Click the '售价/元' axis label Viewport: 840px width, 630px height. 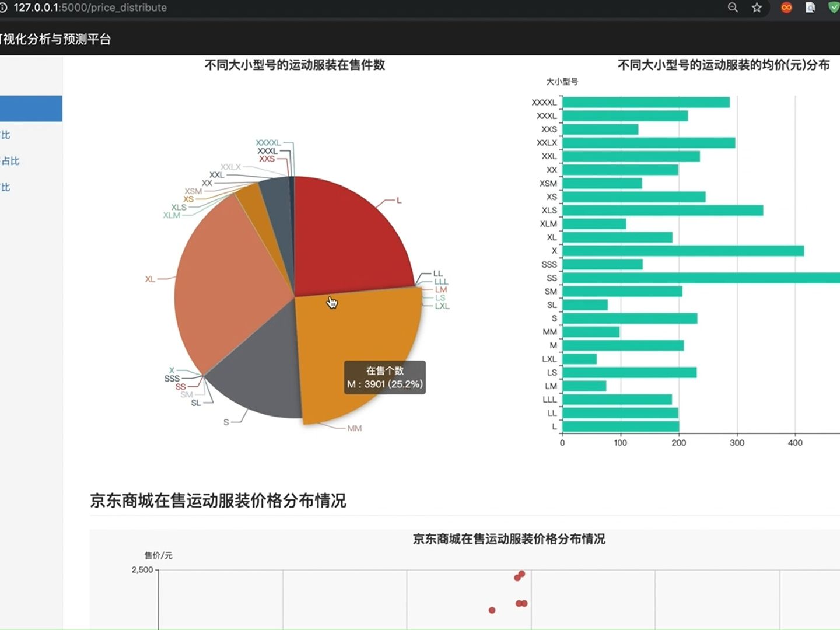[159, 555]
